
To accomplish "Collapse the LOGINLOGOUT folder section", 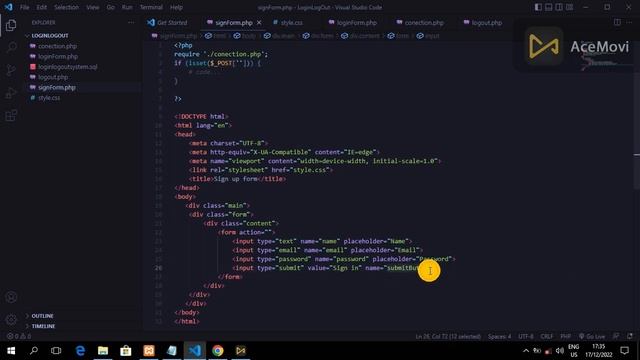I will pyautogui.click(x=49, y=36).
